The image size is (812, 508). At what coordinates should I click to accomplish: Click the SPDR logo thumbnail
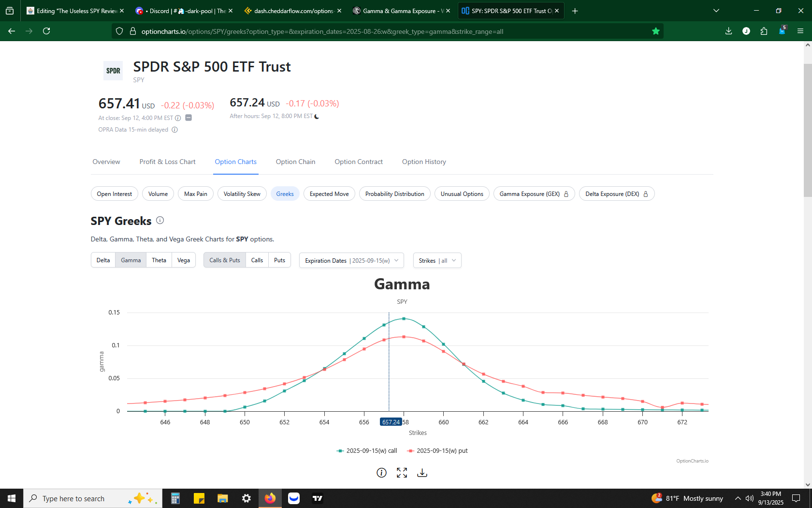click(113, 71)
